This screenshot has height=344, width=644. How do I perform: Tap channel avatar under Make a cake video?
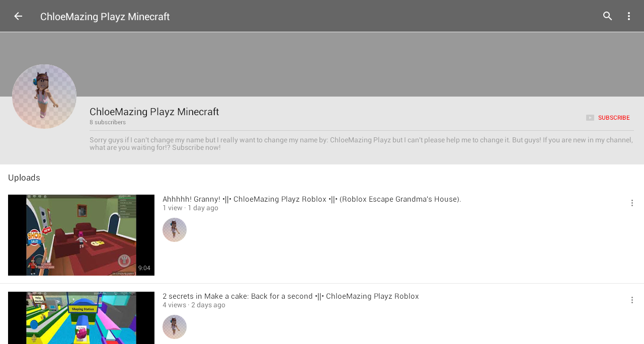(x=175, y=327)
